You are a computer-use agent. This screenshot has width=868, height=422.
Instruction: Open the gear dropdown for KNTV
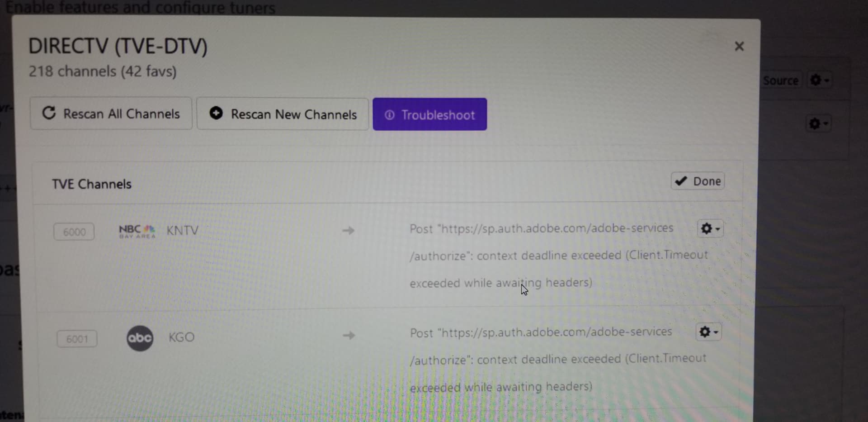pyautogui.click(x=710, y=228)
